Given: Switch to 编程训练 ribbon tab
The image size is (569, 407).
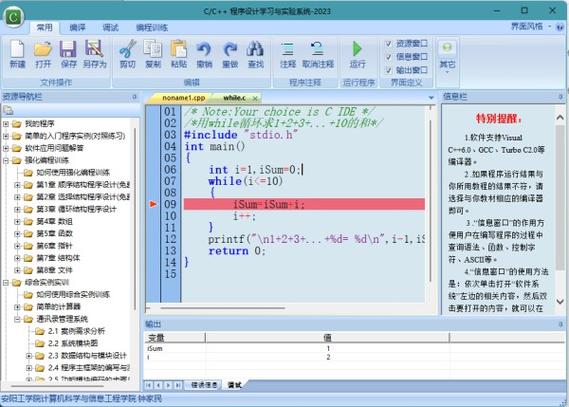Looking at the screenshot, I should [152, 27].
